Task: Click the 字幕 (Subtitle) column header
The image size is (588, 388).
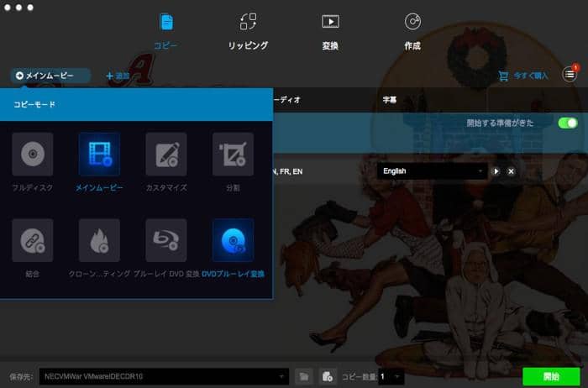Action: click(389, 100)
